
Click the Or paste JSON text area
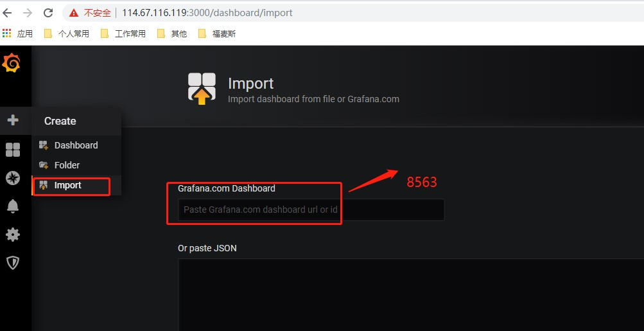(x=411, y=295)
